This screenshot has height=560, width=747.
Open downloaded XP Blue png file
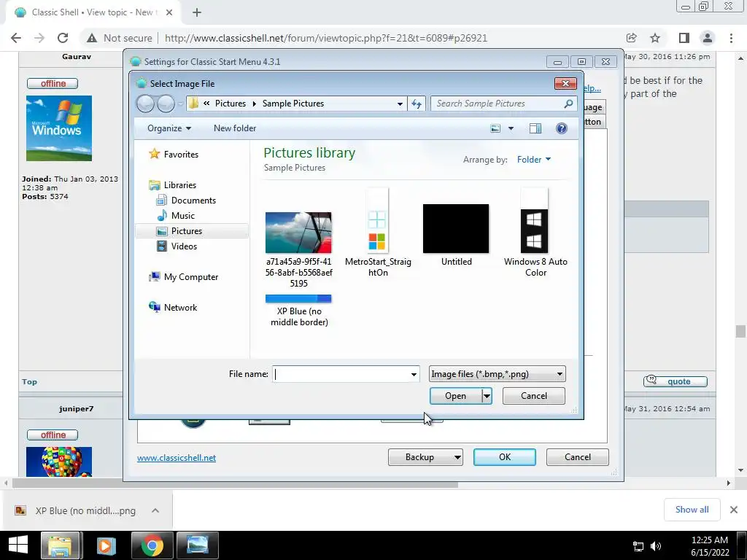76,510
